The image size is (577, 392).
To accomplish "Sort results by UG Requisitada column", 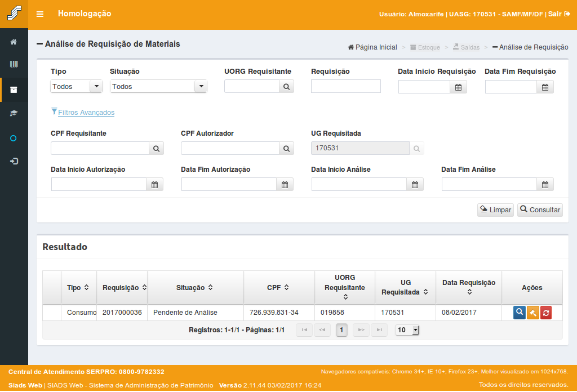I will (426, 292).
